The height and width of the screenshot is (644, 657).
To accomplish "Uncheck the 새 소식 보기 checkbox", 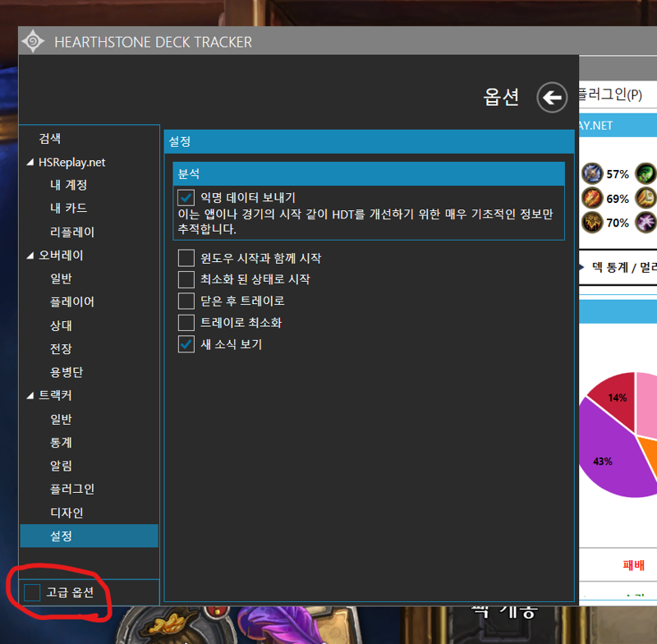I will point(186,344).
